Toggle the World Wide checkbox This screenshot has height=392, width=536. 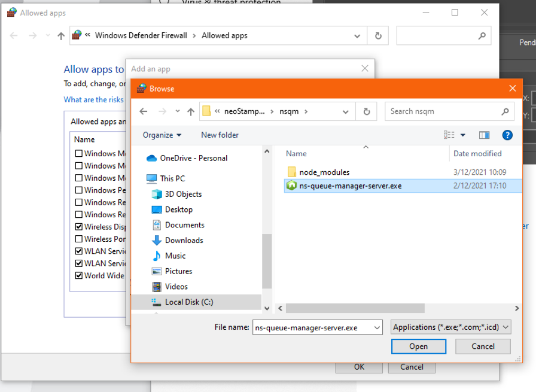pos(79,275)
